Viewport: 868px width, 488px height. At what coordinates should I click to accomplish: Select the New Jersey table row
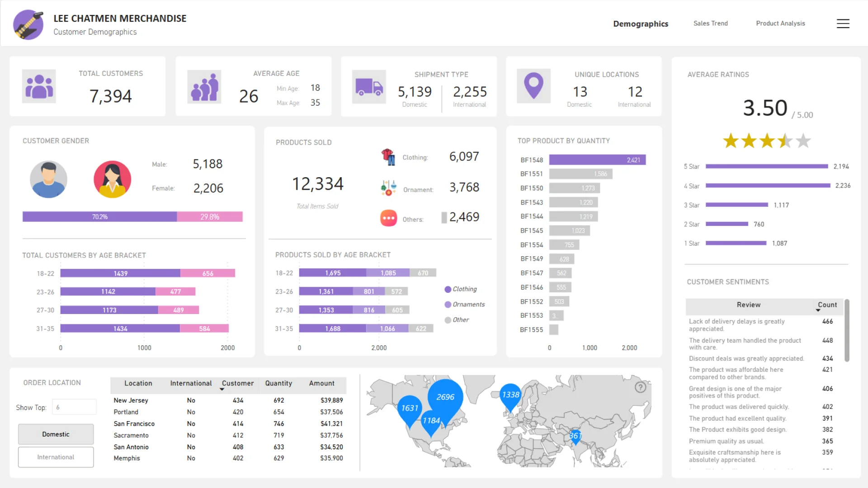tap(228, 401)
